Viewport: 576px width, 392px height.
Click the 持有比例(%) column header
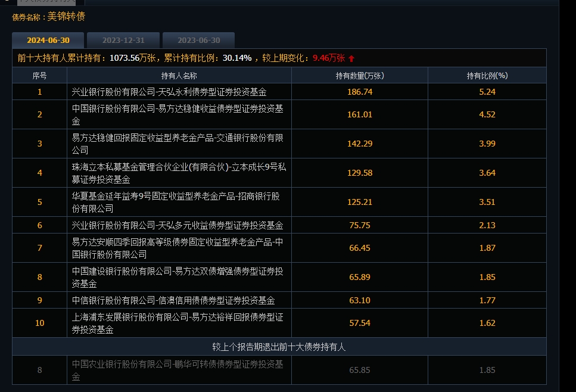pyautogui.click(x=487, y=76)
